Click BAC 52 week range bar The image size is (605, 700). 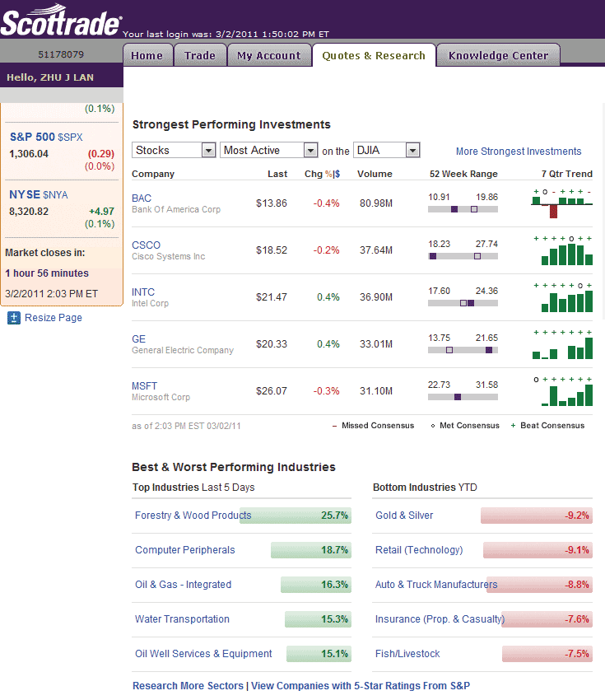[x=463, y=209]
